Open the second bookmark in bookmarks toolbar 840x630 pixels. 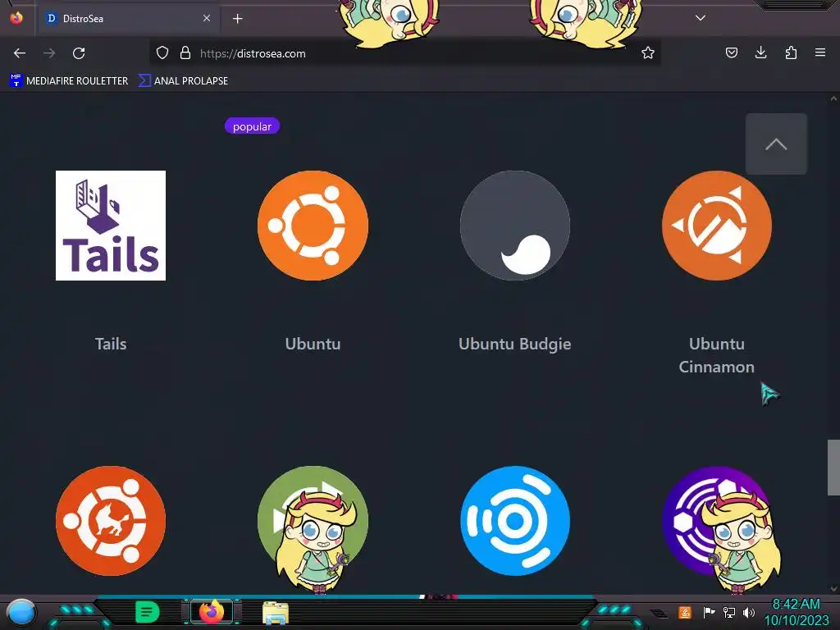[x=183, y=81]
